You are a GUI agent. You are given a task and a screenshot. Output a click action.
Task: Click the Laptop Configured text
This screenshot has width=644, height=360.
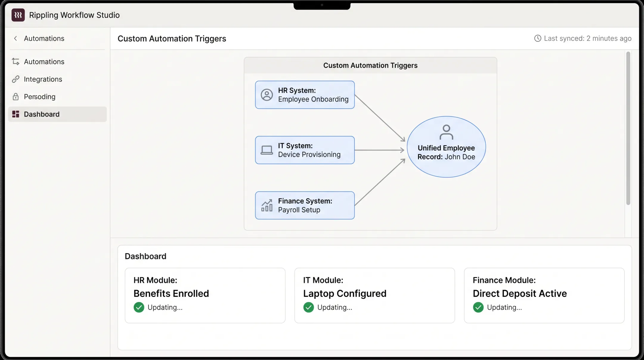coord(345,293)
